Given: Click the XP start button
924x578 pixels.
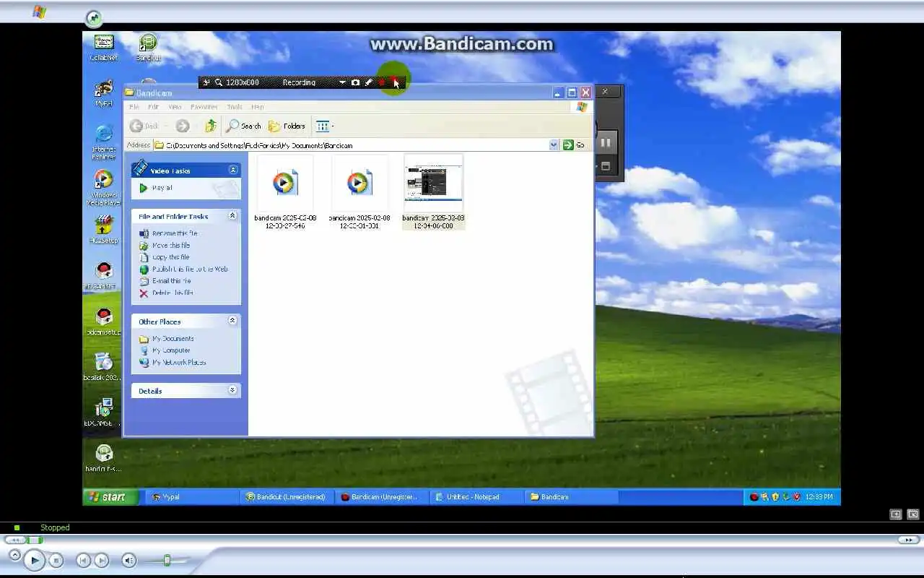Looking at the screenshot, I should click(x=110, y=497).
